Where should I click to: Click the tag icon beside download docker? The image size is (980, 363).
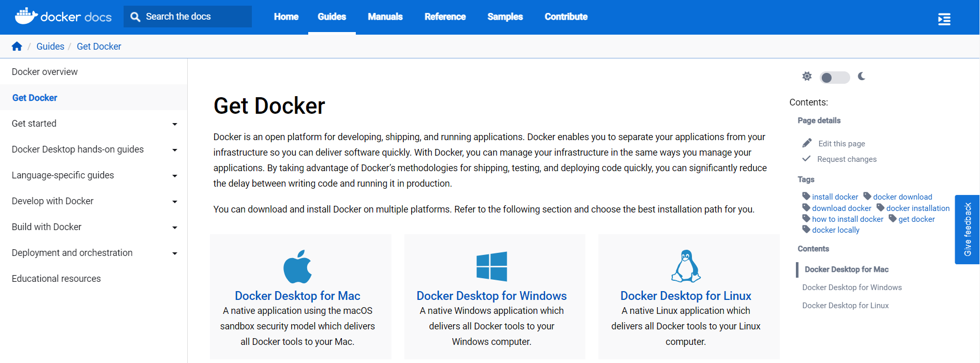coord(806,207)
